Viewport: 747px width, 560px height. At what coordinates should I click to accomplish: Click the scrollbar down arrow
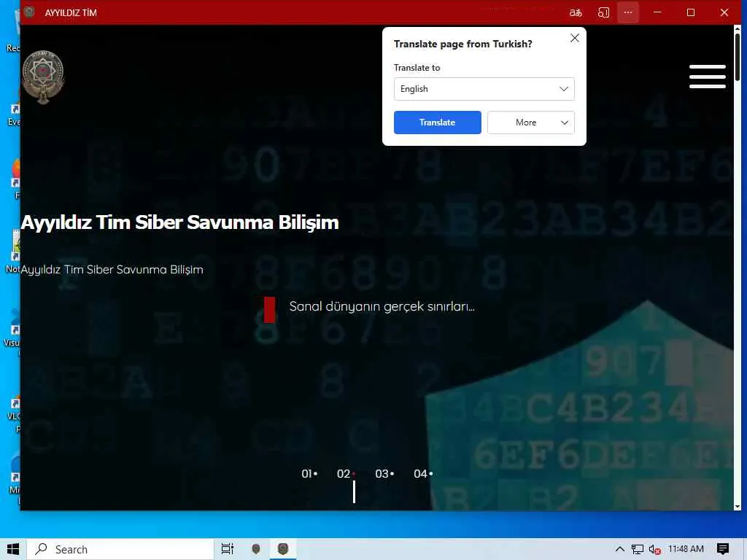738,507
